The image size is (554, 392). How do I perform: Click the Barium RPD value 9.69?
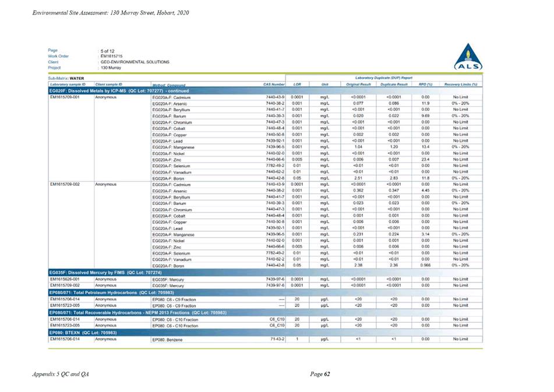[425, 116]
